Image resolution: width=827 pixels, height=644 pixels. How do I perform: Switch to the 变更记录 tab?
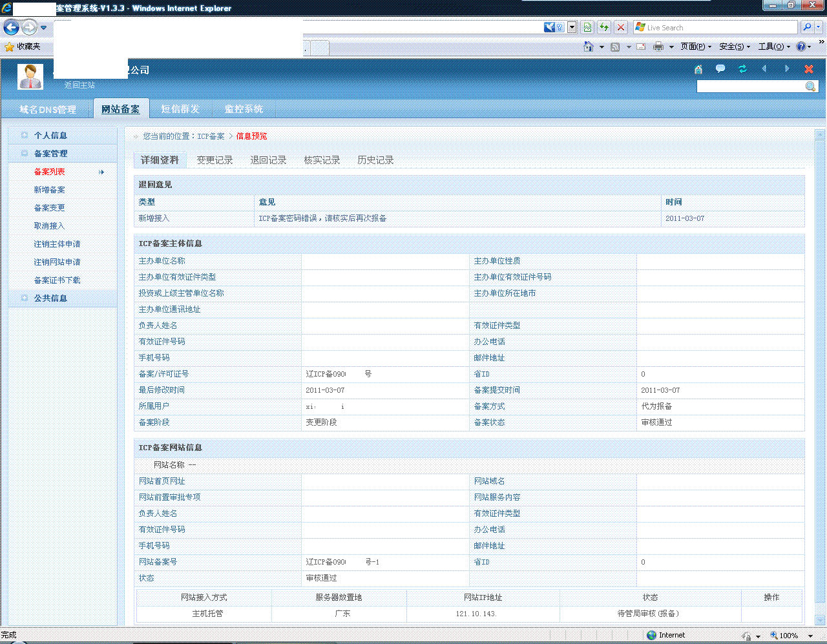click(214, 160)
